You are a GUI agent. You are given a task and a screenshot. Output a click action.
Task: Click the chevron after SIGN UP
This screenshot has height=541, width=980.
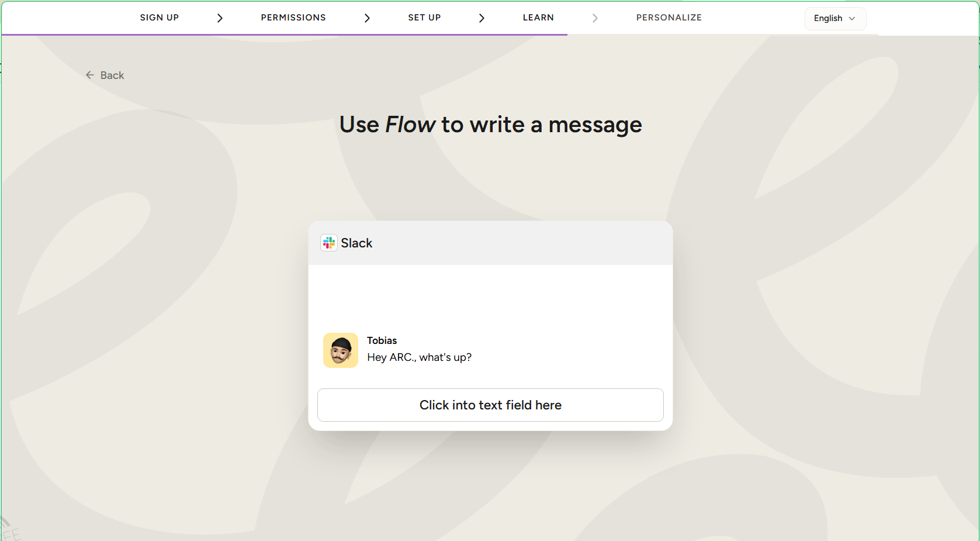pos(220,18)
